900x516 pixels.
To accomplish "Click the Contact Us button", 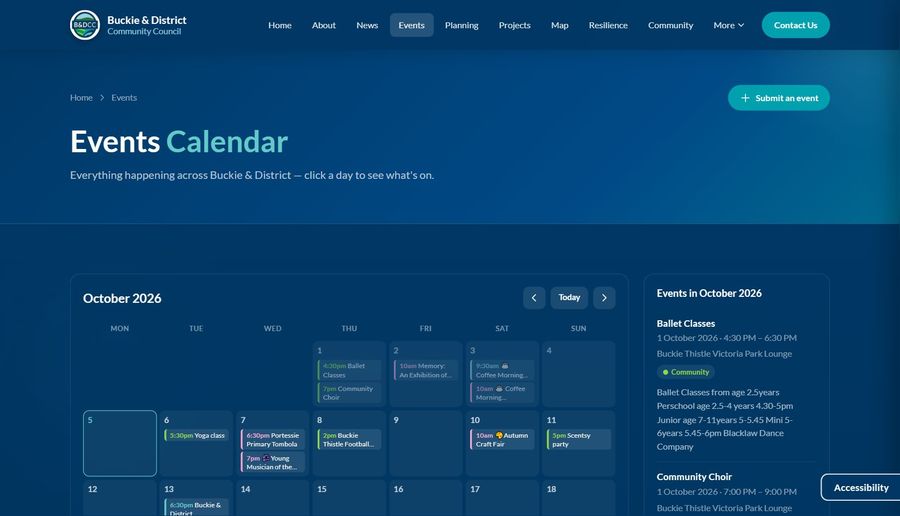I will 796,25.
